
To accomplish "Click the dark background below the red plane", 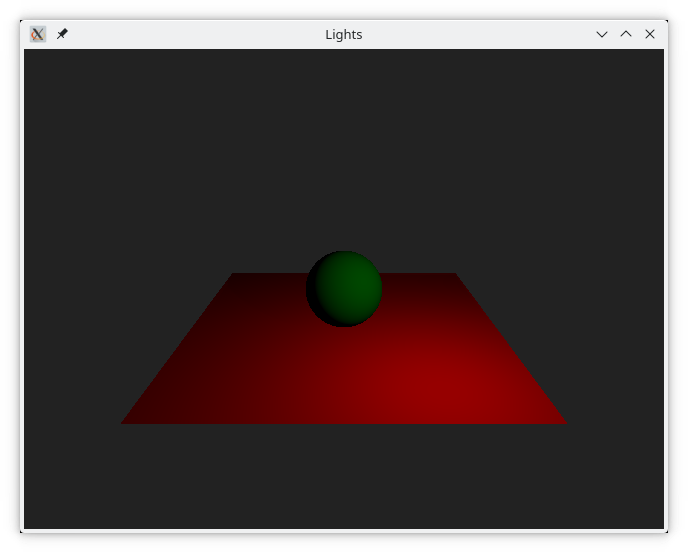I will [x=344, y=475].
